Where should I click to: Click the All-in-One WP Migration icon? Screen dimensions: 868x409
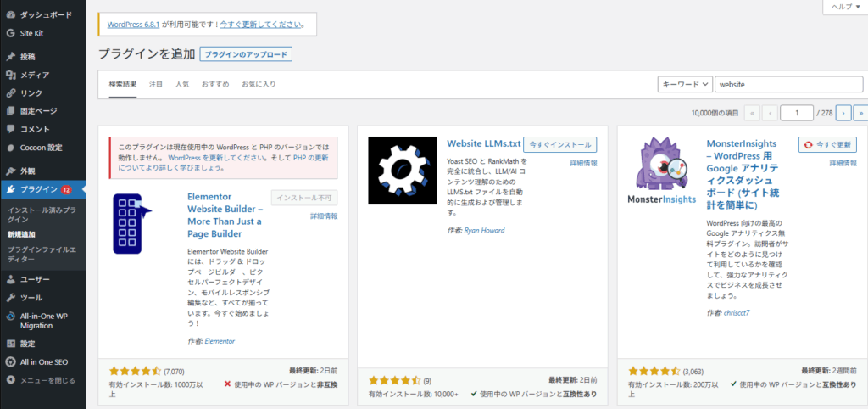point(10,316)
